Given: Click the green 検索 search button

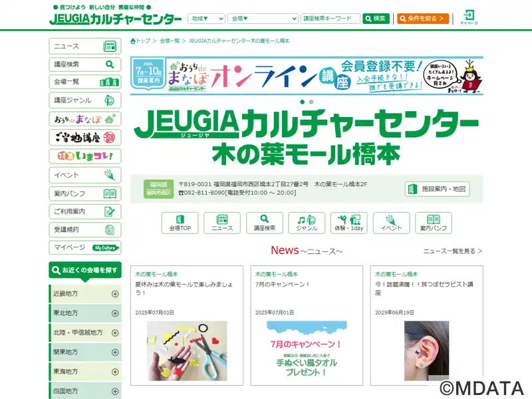Looking at the screenshot, I should coord(376,19).
